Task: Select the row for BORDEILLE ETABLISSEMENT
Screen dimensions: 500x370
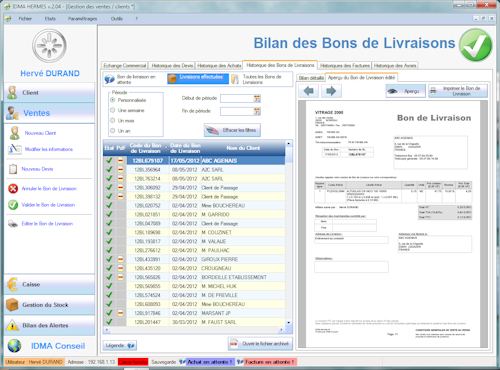Action: coord(194,277)
